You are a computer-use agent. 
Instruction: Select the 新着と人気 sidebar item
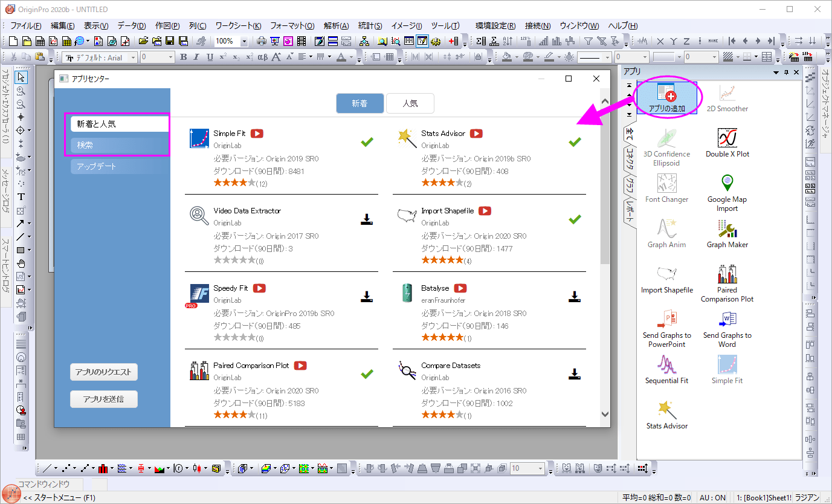(120, 124)
